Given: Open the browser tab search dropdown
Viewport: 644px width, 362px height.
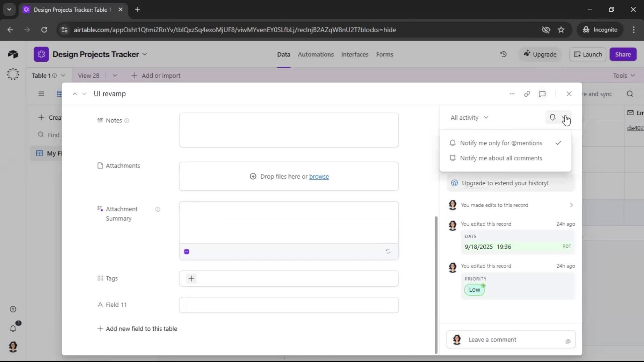Looking at the screenshot, I should coord(9,9).
